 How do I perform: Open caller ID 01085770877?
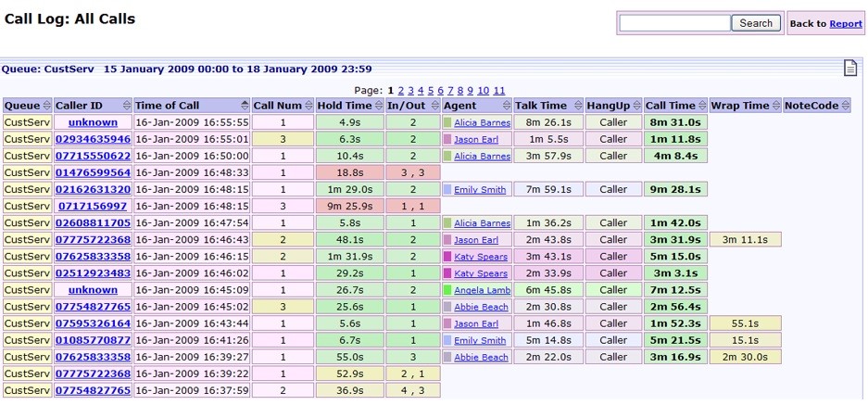click(93, 340)
